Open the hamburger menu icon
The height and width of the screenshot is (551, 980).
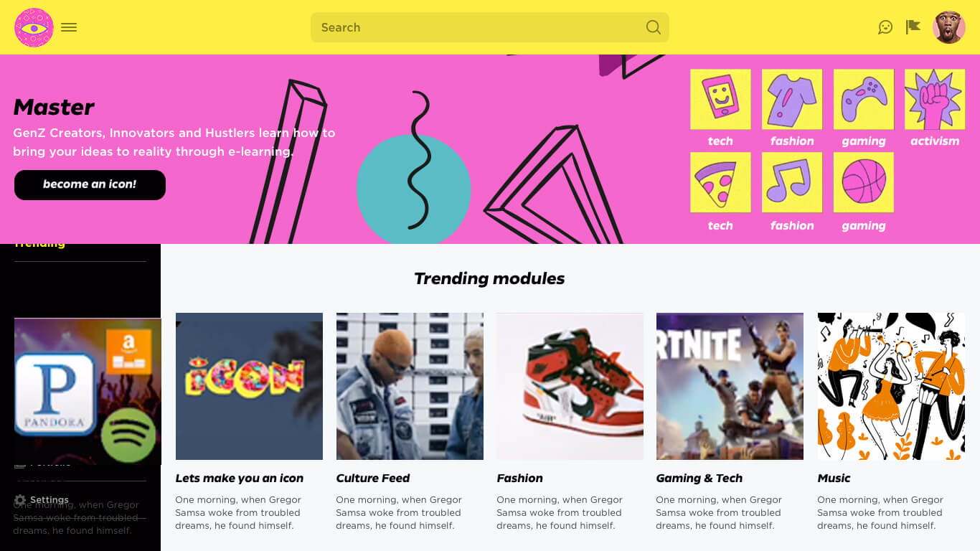click(x=69, y=27)
